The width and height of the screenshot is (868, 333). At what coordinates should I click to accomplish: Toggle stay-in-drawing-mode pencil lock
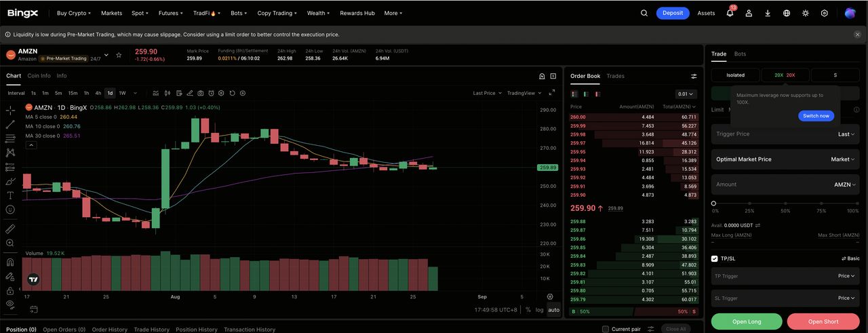(x=10, y=277)
